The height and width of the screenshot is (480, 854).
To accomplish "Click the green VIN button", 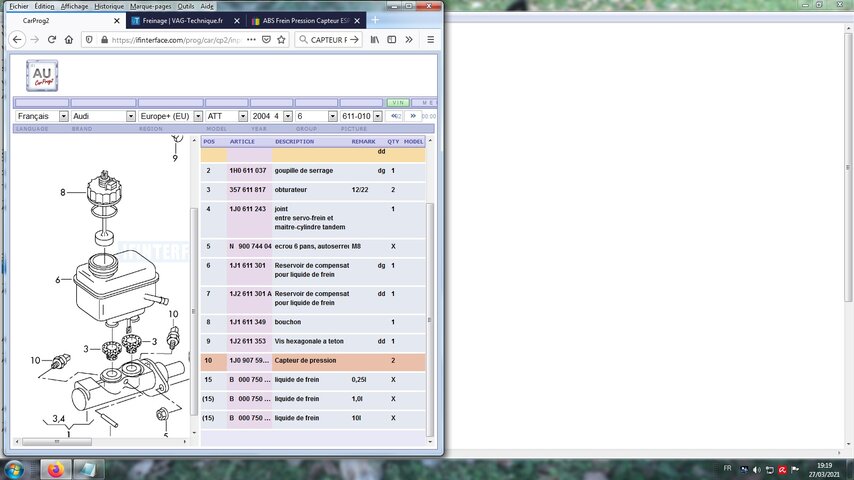I will tap(398, 102).
